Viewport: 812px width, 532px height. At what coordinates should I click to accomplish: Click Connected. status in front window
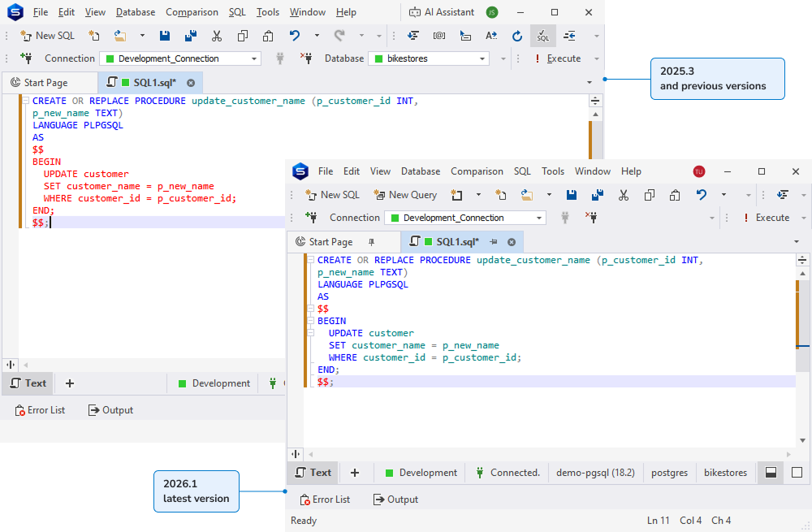pyautogui.click(x=508, y=473)
